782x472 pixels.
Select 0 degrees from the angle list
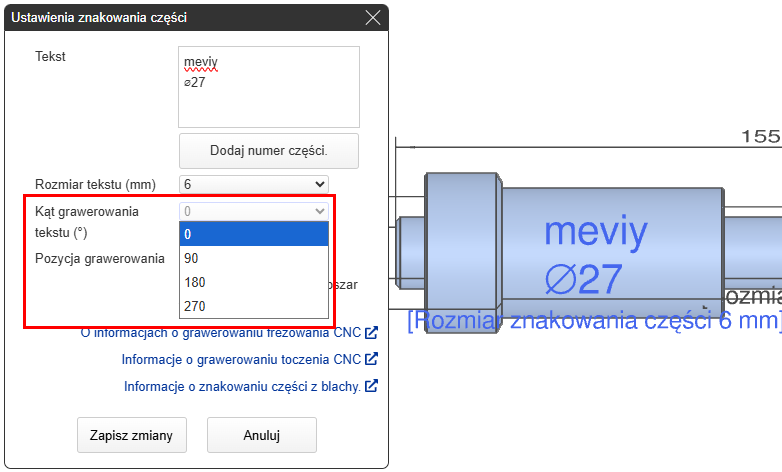pyautogui.click(x=254, y=234)
